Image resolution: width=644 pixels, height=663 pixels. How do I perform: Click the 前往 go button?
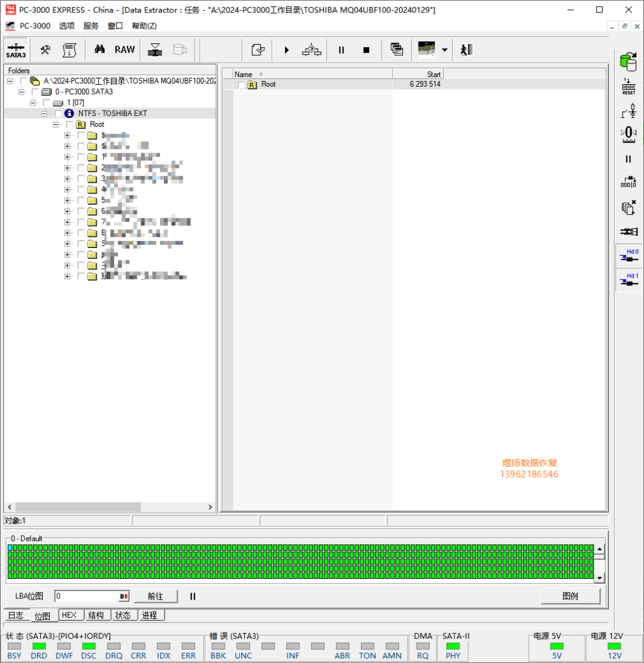155,596
